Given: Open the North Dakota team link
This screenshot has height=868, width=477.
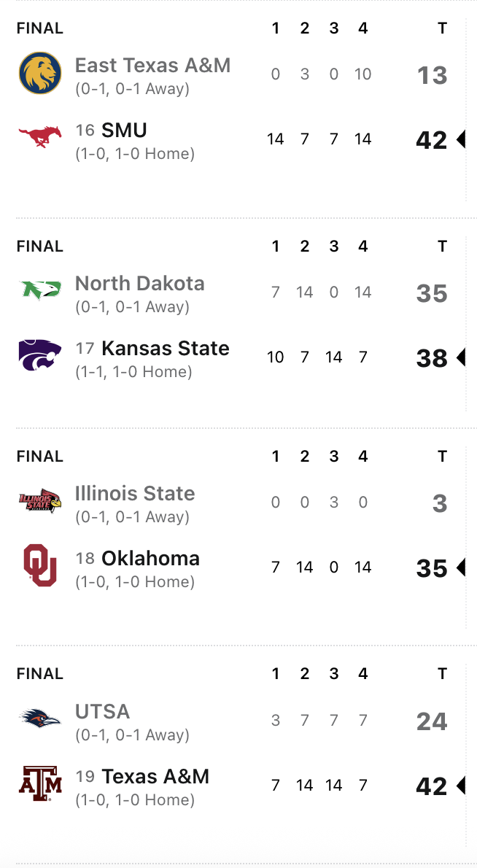Looking at the screenshot, I should point(139,284).
